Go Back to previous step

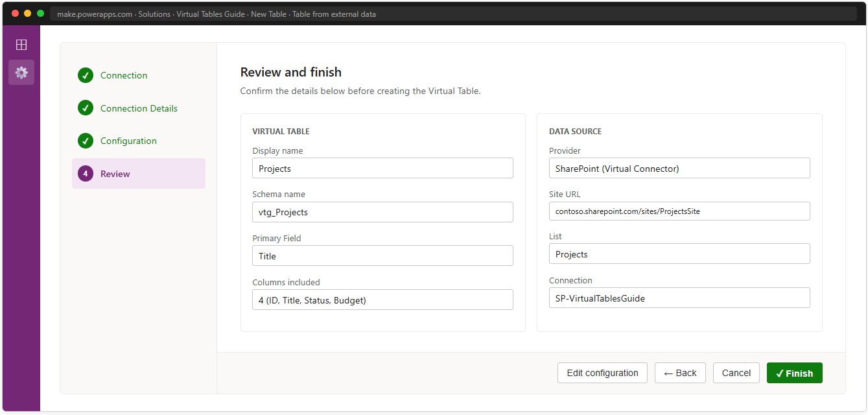(680, 373)
